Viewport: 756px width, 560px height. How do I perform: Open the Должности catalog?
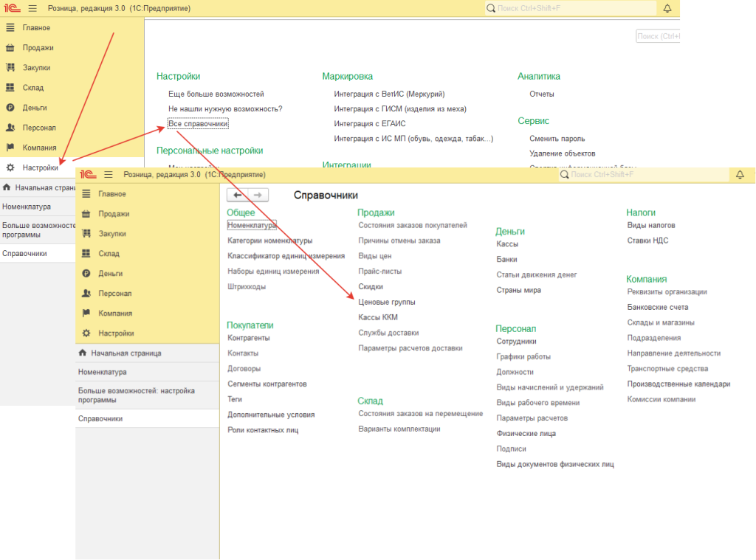tap(515, 372)
